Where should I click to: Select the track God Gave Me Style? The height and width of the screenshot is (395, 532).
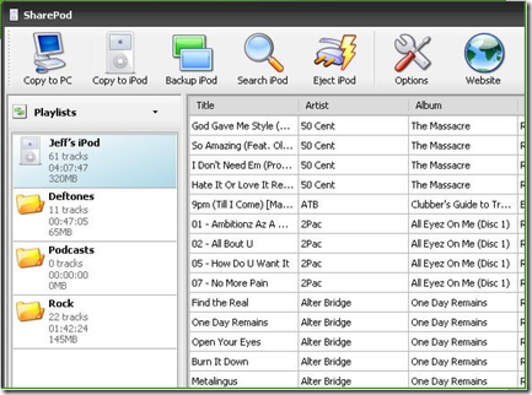242,126
